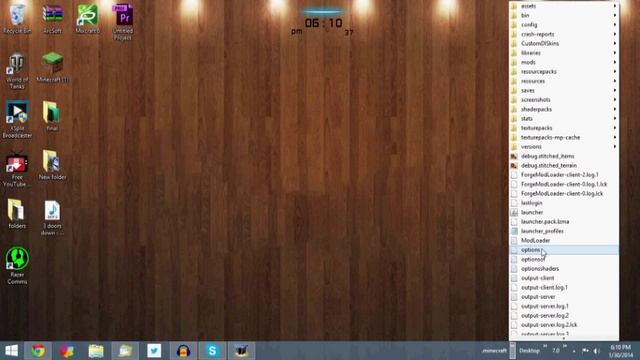Select the 'final' folder on the desktop
640x360 pixels.
click(52, 116)
